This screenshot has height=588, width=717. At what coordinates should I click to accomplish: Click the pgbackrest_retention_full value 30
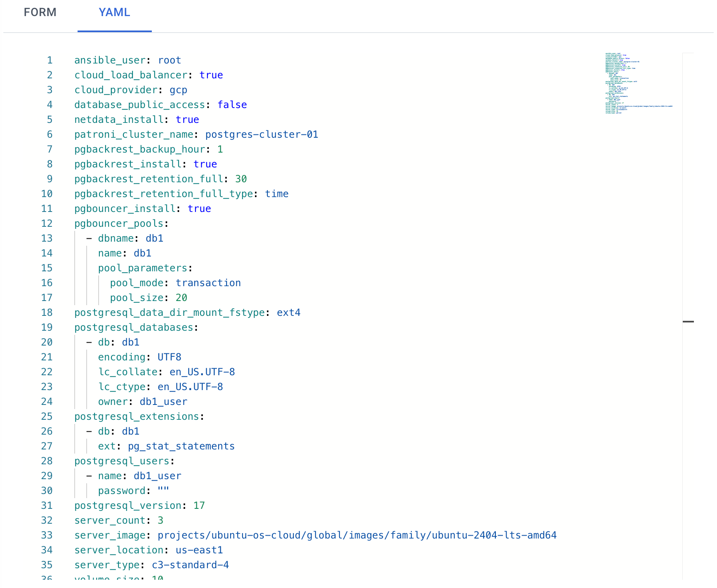click(241, 179)
